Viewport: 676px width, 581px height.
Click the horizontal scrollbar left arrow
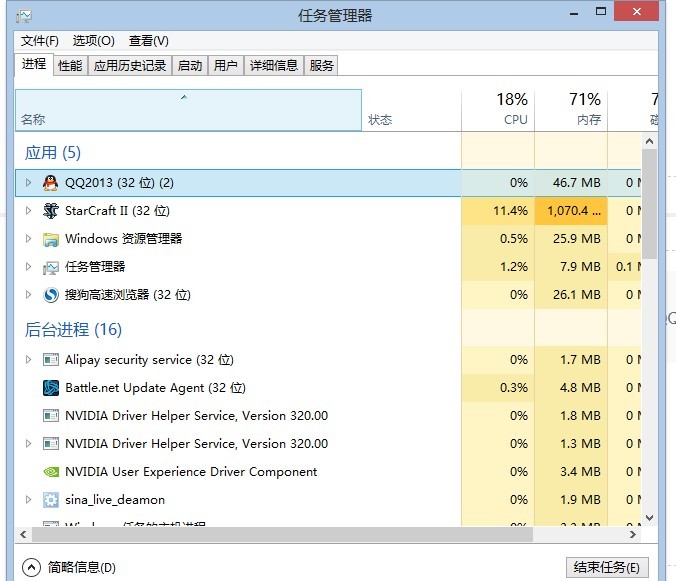[23, 534]
